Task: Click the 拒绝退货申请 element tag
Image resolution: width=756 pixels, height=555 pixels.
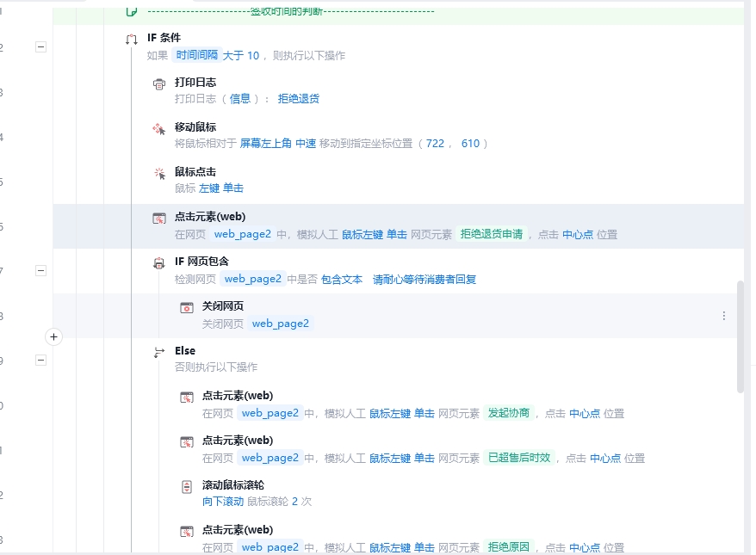Action: click(x=492, y=234)
